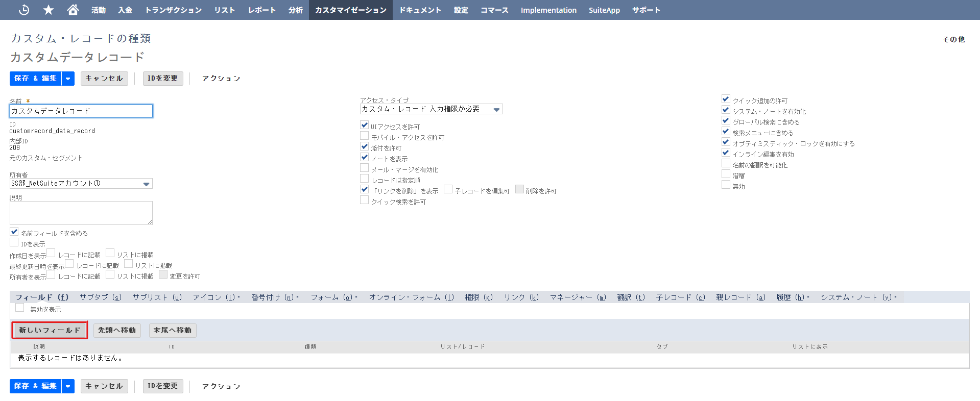Toggle 名前フィールドを含める checkbox
The image size is (980, 401).
[x=14, y=232]
